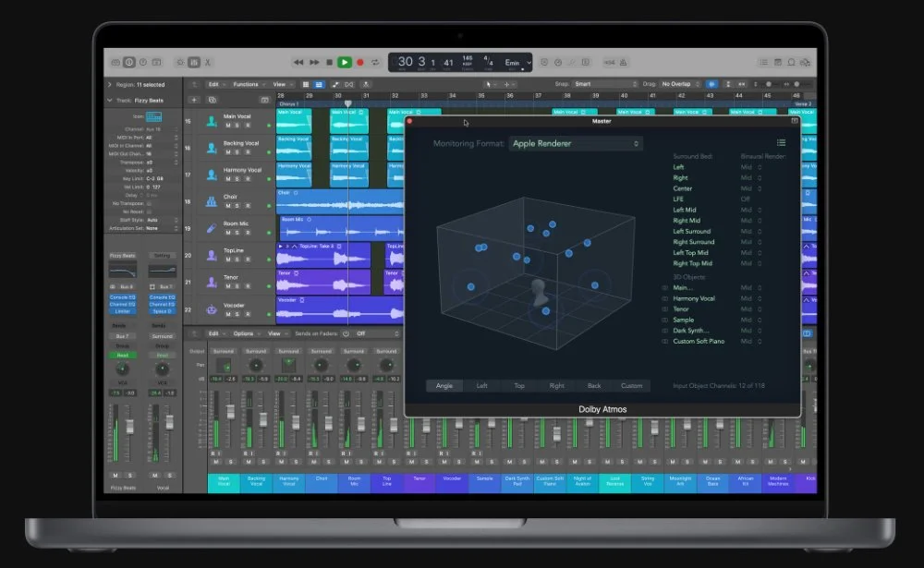Open the Articulation Set None dropdown

click(x=162, y=228)
